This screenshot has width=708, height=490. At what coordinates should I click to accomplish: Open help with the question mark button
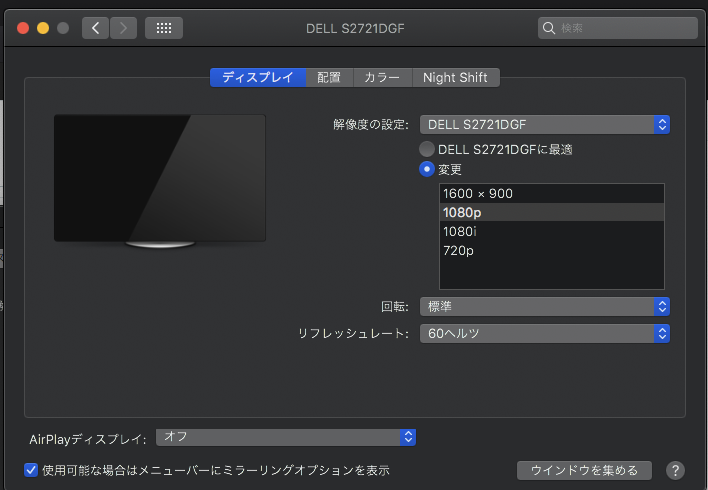pos(675,471)
